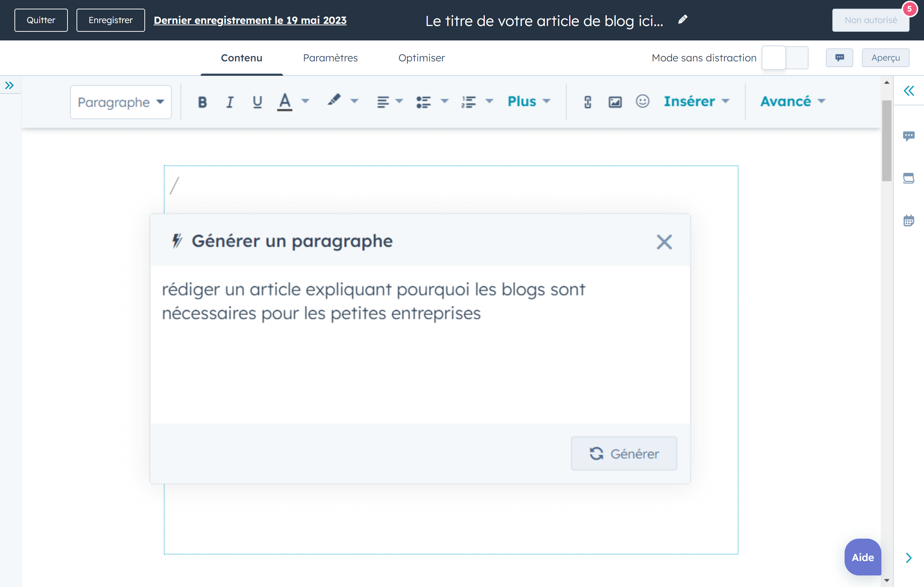The width and height of the screenshot is (924, 587).
Task: Click the notification badge showing 5
Action: (x=910, y=9)
